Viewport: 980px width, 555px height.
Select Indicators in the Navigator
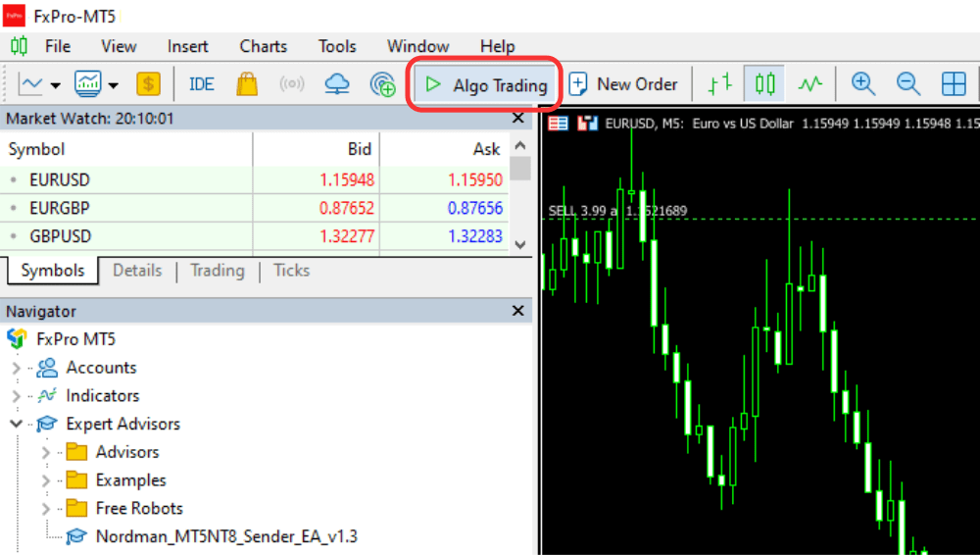(103, 395)
